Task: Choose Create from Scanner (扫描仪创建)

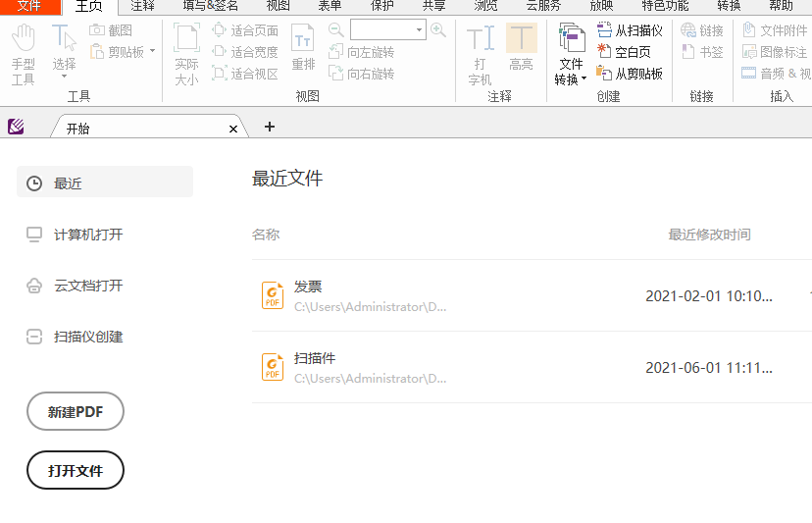Action: (x=76, y=337)
